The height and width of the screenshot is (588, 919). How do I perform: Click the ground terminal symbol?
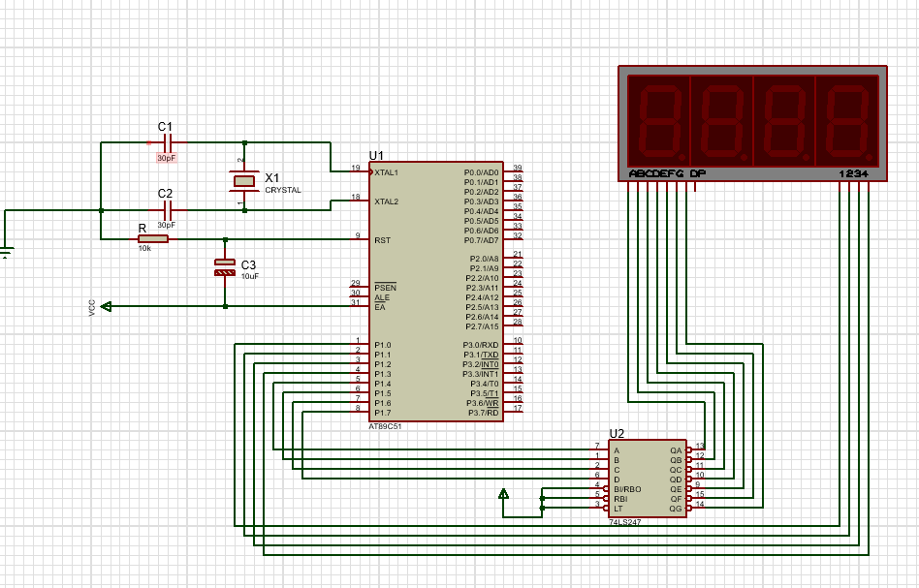(x=5, y=253)
